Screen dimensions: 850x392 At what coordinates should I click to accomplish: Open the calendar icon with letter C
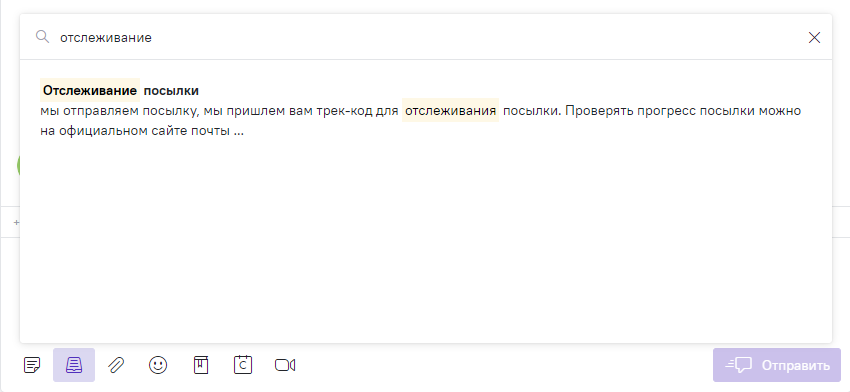click(243, 364)
